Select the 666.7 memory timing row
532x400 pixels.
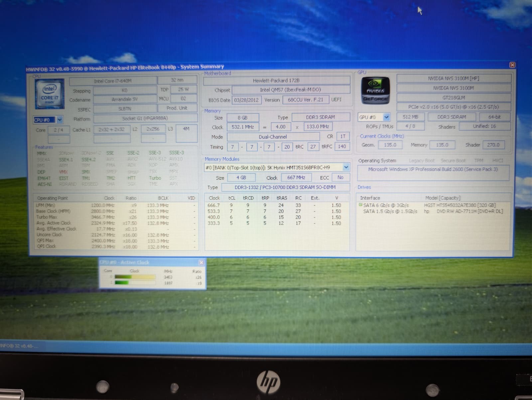[277, 205]
